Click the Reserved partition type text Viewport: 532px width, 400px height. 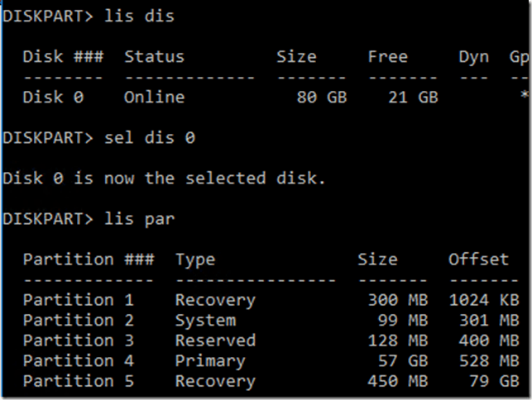point(215,340)
